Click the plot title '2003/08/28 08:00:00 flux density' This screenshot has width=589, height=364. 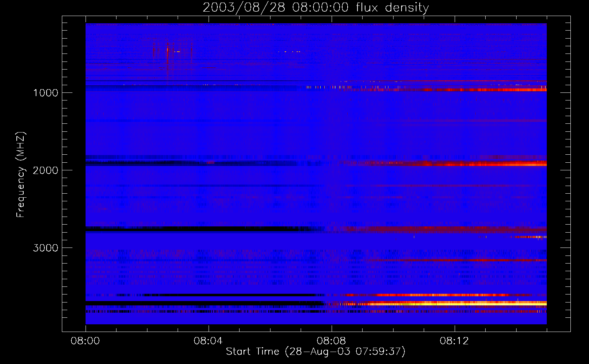point(316,7)
